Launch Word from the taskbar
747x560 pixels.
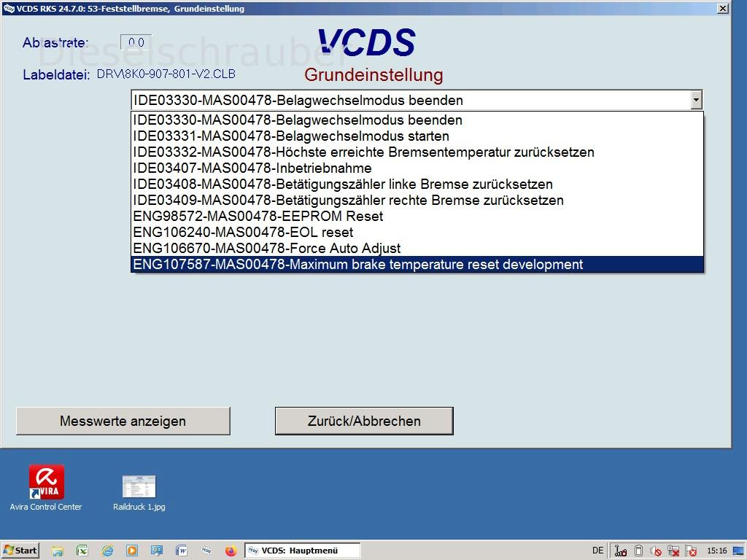coord(182,551)
